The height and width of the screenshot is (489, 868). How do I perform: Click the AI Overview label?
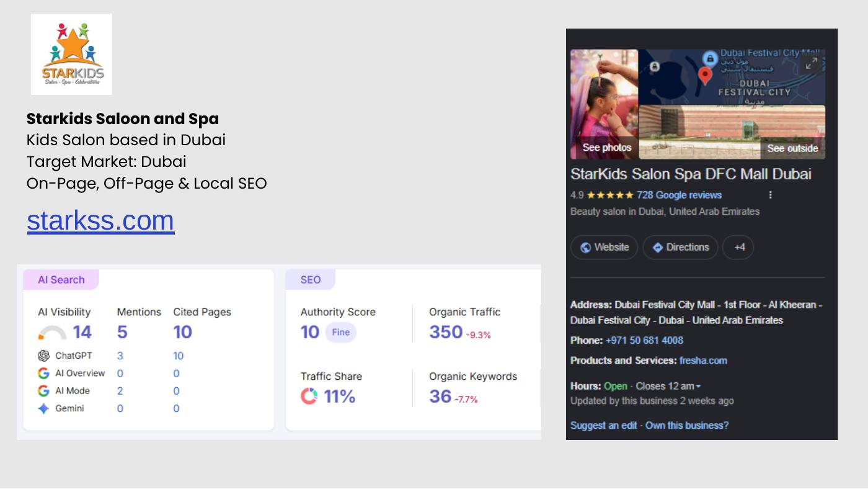(x=80, y=373)
